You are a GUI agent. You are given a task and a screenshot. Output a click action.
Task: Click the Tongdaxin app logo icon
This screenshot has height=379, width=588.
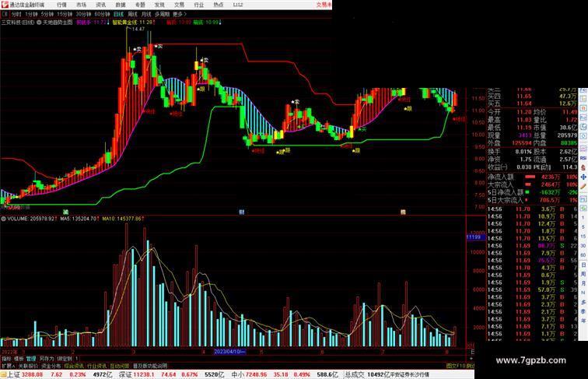point(4,5)
